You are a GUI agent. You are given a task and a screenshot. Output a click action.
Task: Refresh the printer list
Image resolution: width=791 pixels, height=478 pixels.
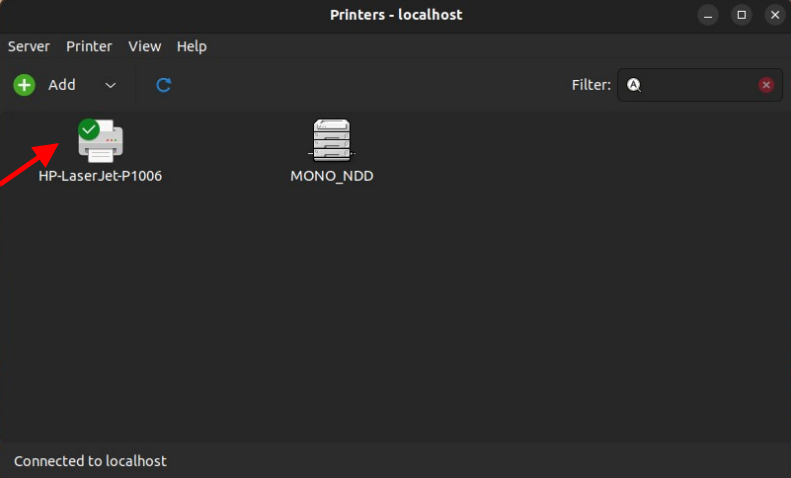click(164, 85)
